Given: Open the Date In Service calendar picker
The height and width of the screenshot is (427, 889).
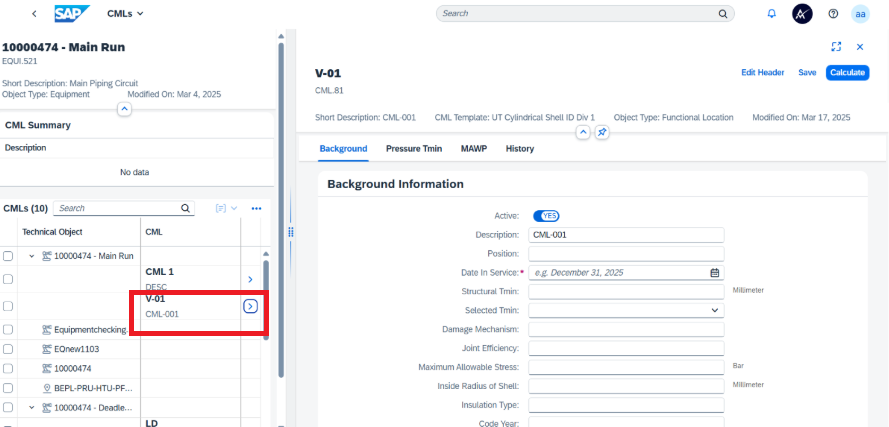Looking at the screenshot, I should point(715,273).
